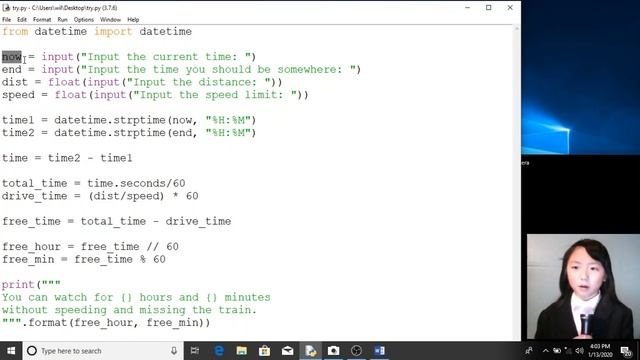
Task: Click 'drive_time' on the (dist/speed) * 60 line
Action: click(x=34, y=196)
